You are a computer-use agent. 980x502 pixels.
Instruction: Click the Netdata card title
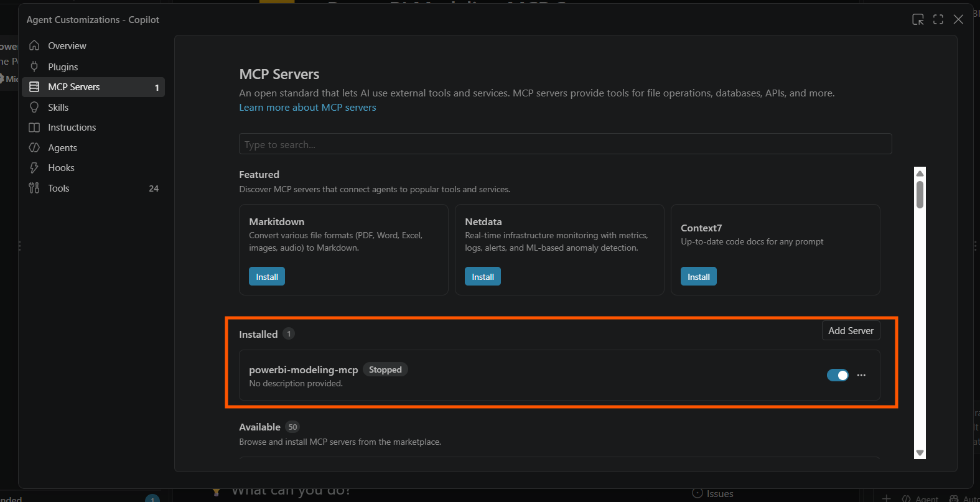pyautogui.click(x=483, y=222)
